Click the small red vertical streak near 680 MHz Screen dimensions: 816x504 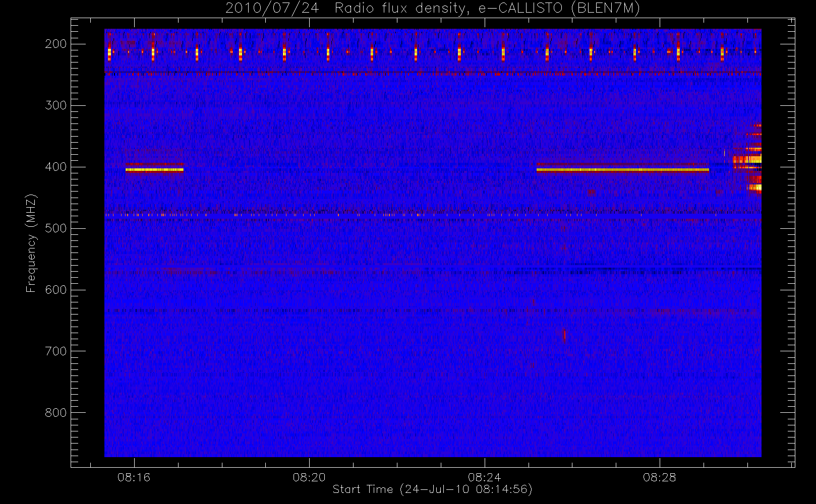coord(564,336)
